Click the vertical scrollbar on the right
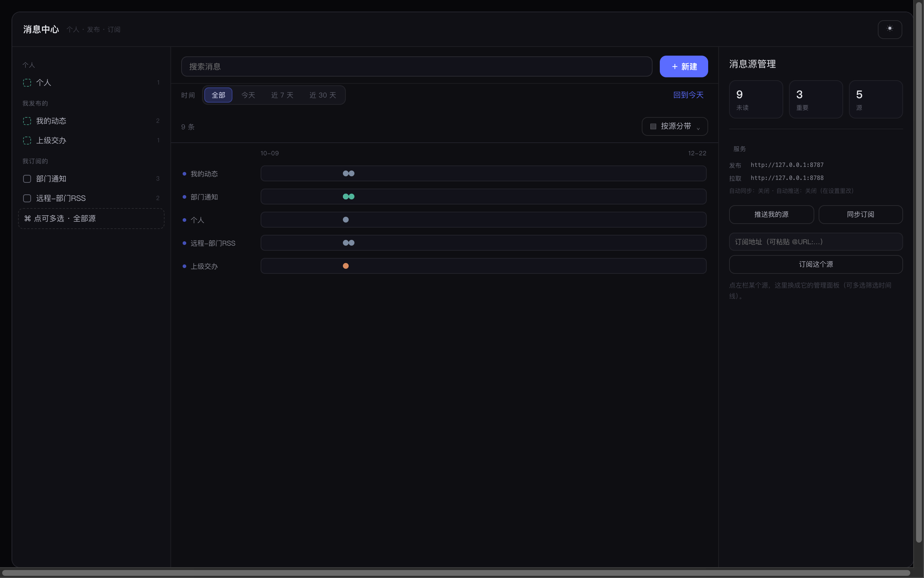 (919, 271)
